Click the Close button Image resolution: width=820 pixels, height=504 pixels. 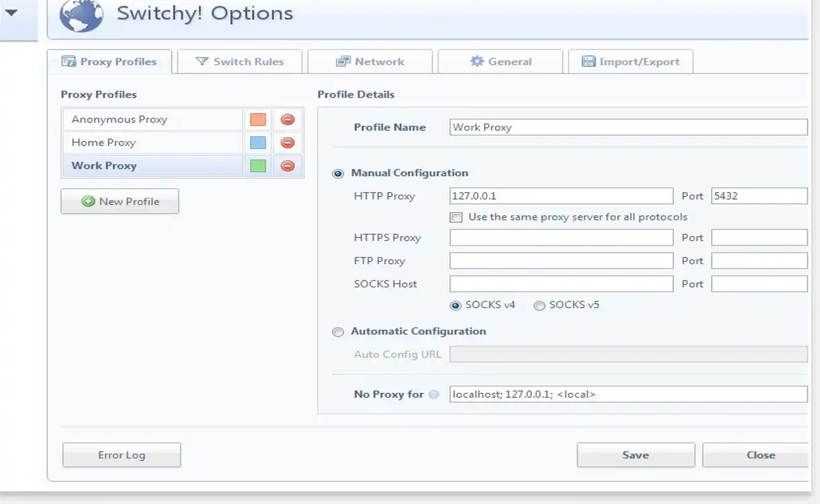[x=757, y=455]
